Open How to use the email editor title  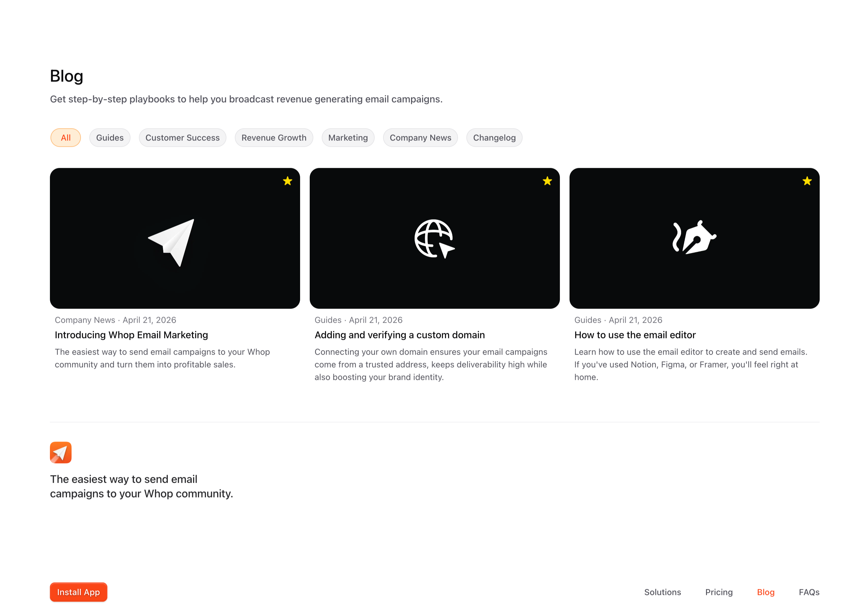tap(635, 335)
